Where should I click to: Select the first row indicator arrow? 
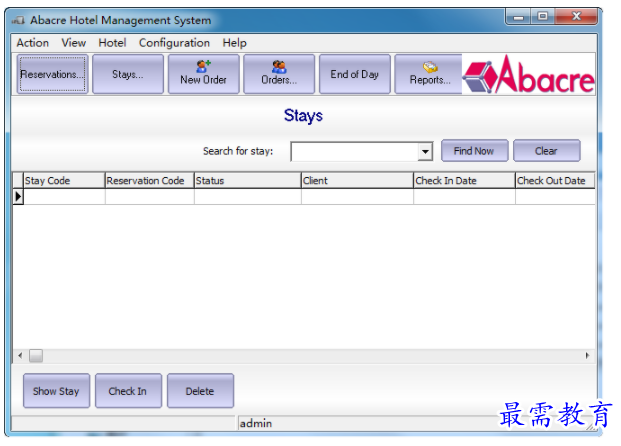(x=18, y=196)
